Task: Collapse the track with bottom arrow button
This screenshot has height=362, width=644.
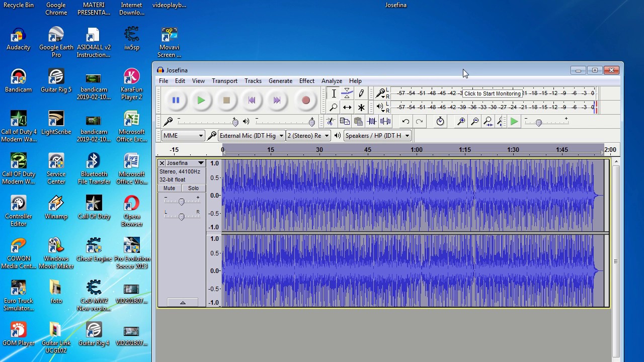Action: 183,303
